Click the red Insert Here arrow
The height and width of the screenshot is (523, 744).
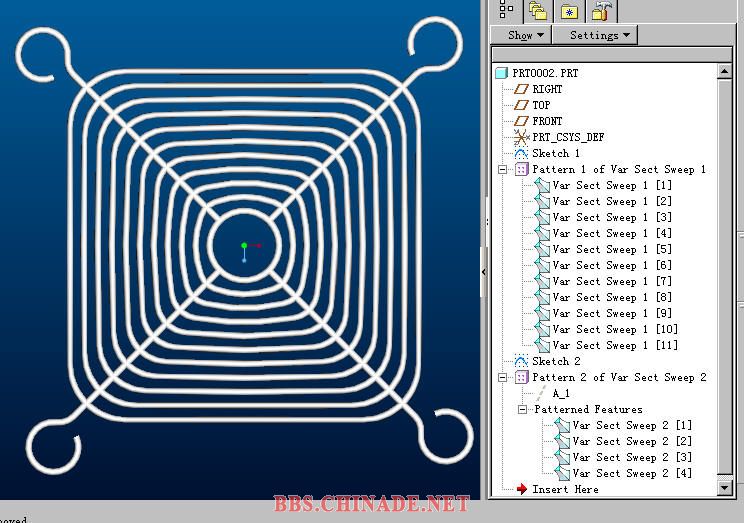point(521,489)
